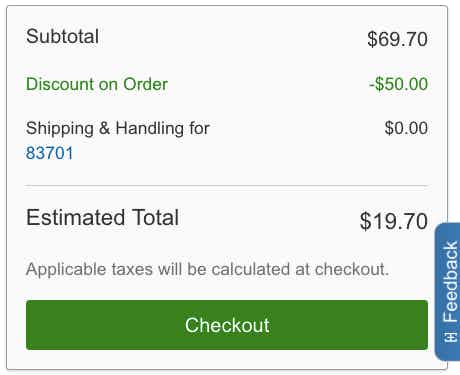Click the word Checkout inside green button

pos(227,325)
